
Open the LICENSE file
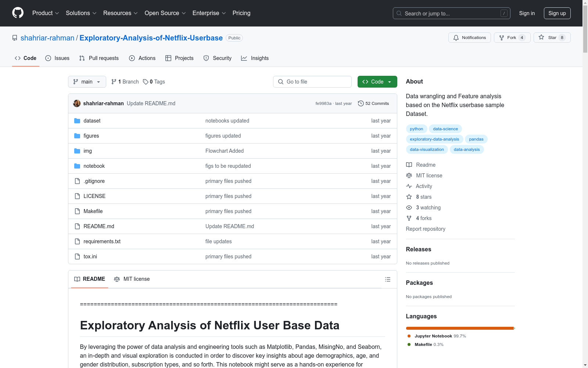94,196
